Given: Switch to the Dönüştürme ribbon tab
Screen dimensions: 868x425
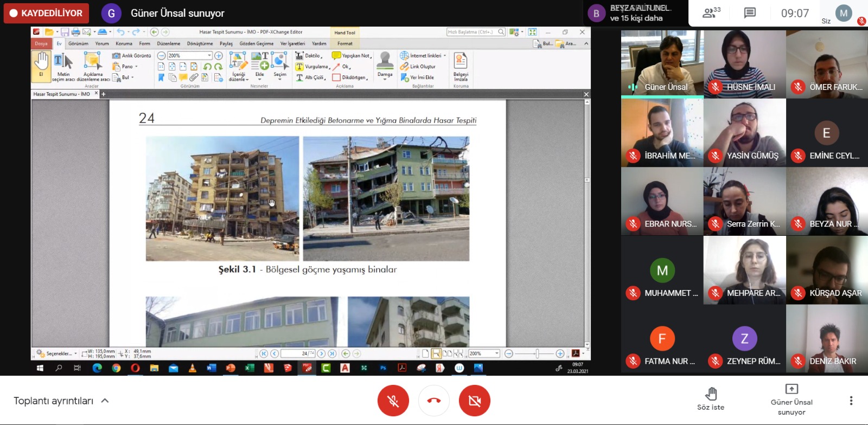Looking at the screenshot, I should pos(200,43).
